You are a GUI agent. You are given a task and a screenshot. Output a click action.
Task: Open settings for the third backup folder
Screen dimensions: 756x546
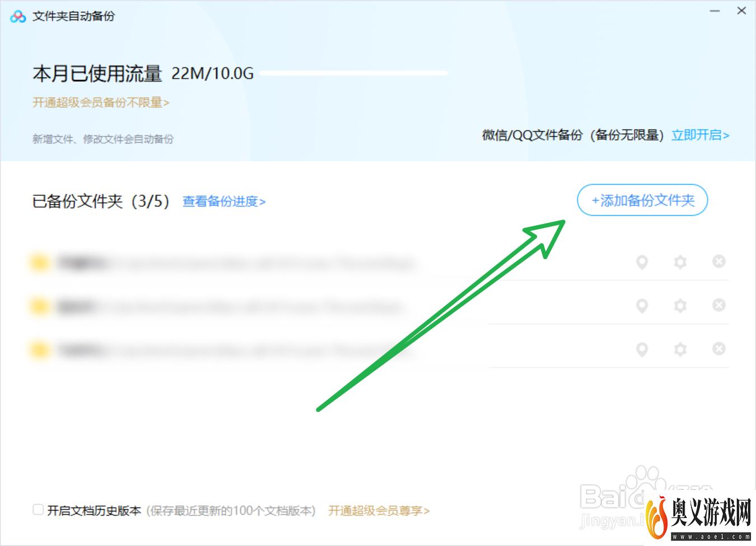click(680, 349)
